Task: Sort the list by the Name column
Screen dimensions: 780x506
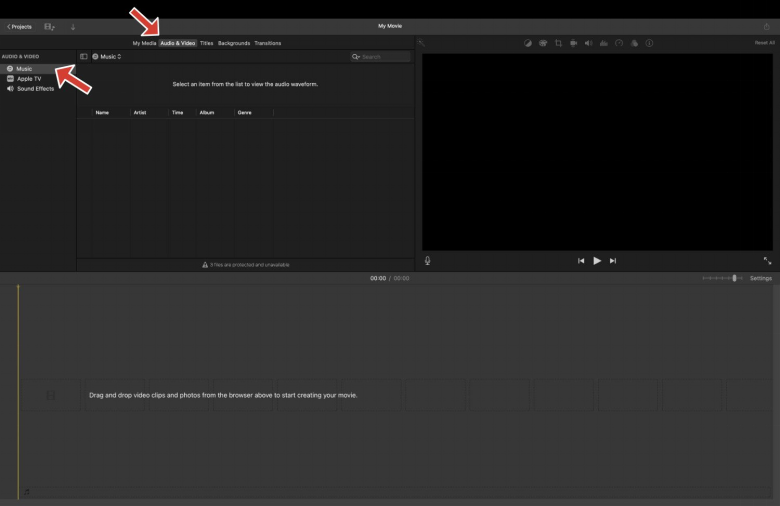Action: (x=102, y=112)
